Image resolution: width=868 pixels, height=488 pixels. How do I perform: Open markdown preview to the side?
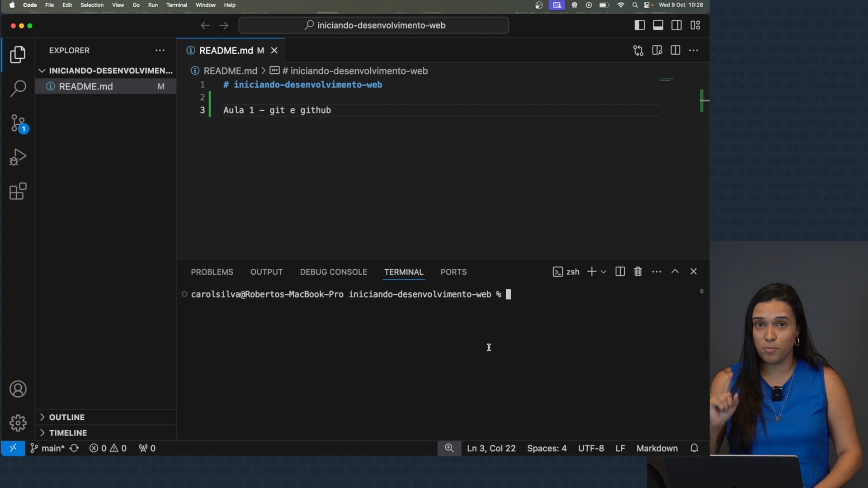(657, 51)
